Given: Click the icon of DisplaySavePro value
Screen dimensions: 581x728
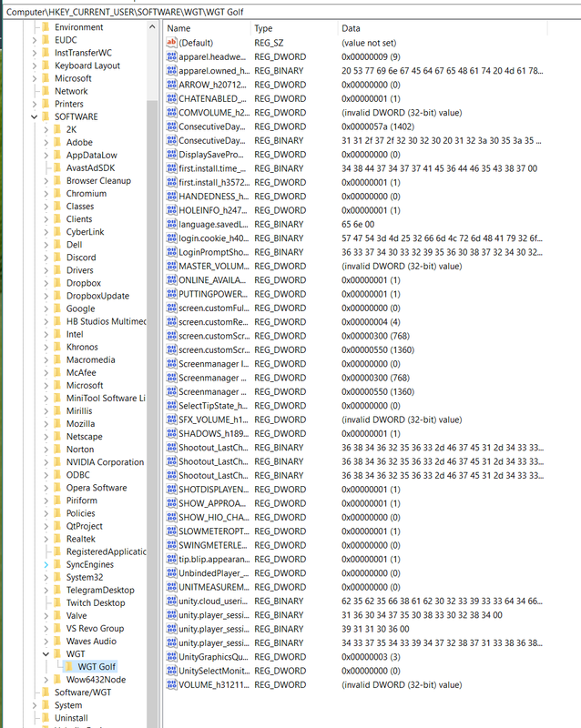Looking at the screenshot, I should click(171, 154).
